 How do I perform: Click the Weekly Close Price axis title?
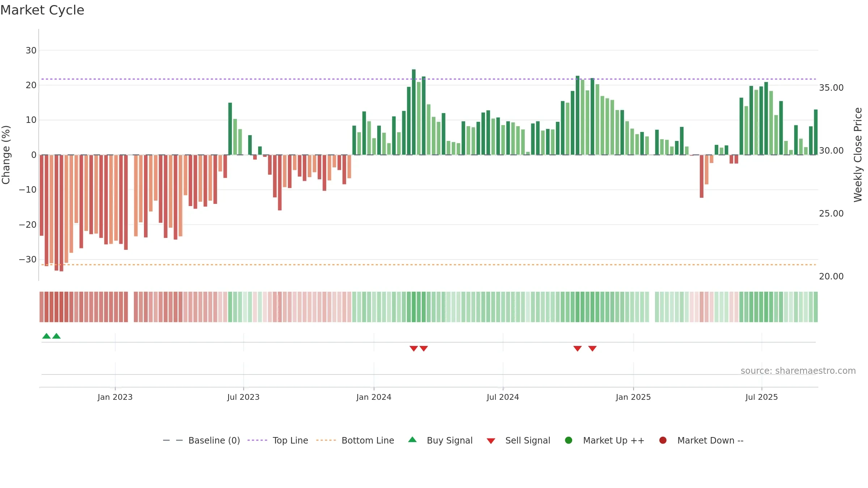(x=858, y=155)
